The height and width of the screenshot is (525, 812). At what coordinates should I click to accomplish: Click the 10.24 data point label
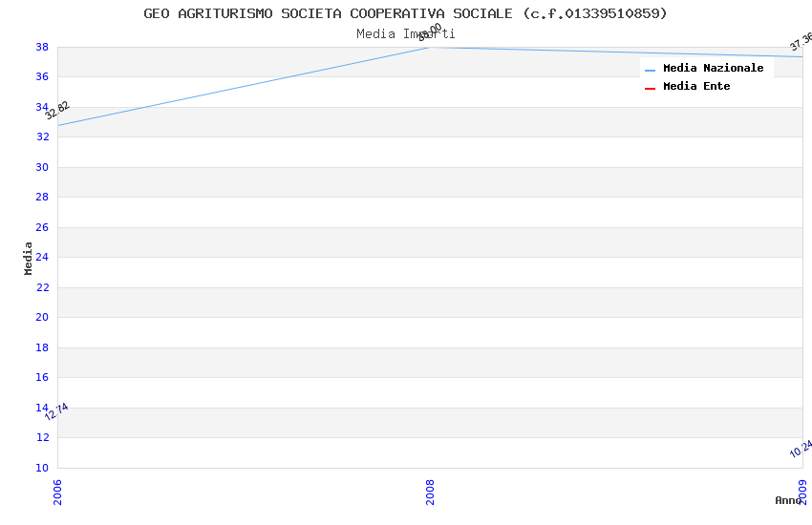coord(801,449)
